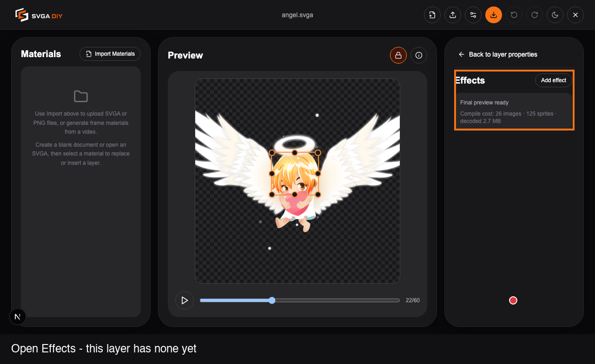This screenshot has height=364, width=595.
Task: Click the Final preview ready text
Action: click(x=484, y=103)
